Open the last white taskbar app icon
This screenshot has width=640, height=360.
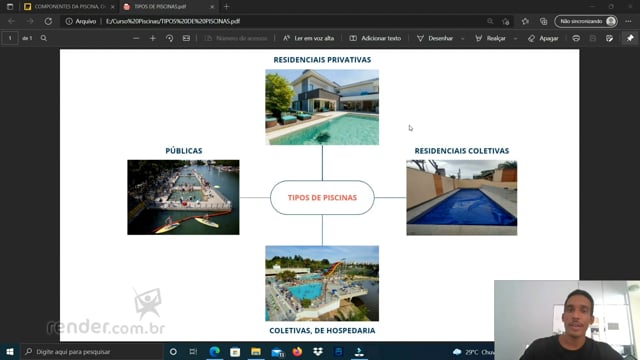click(x=359, y=351)
